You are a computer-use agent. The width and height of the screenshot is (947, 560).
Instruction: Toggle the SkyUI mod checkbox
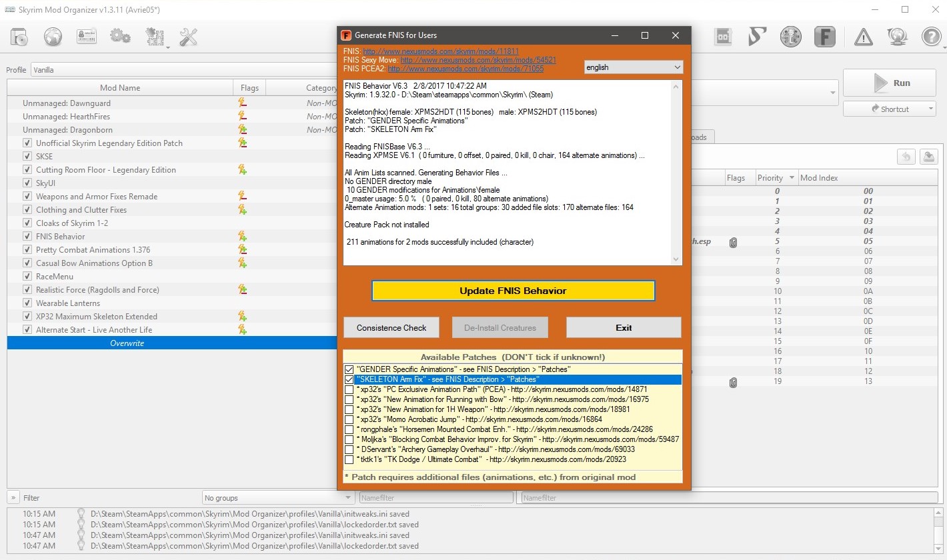point(27,183)
